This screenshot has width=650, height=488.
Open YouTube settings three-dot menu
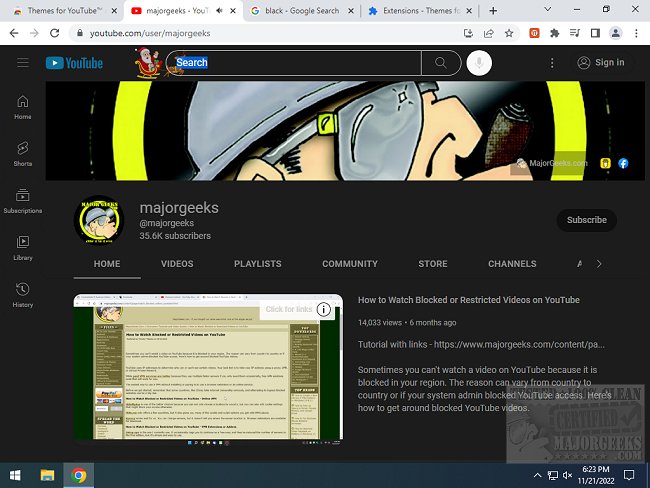pos(552,63)
